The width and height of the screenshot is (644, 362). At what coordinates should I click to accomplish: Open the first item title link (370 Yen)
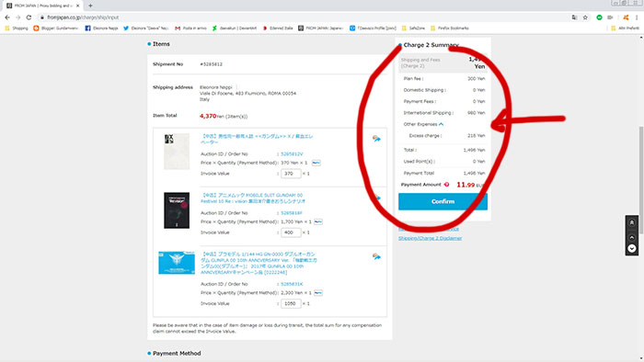(x=257, y=139)
